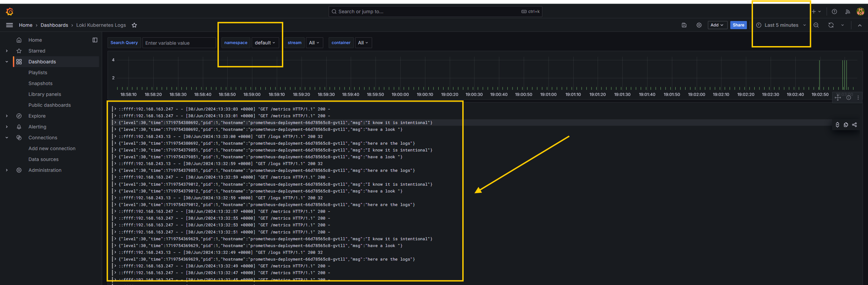Refresh the dashboard
This screenshot has height=285, width=868.
pos(831,25)
